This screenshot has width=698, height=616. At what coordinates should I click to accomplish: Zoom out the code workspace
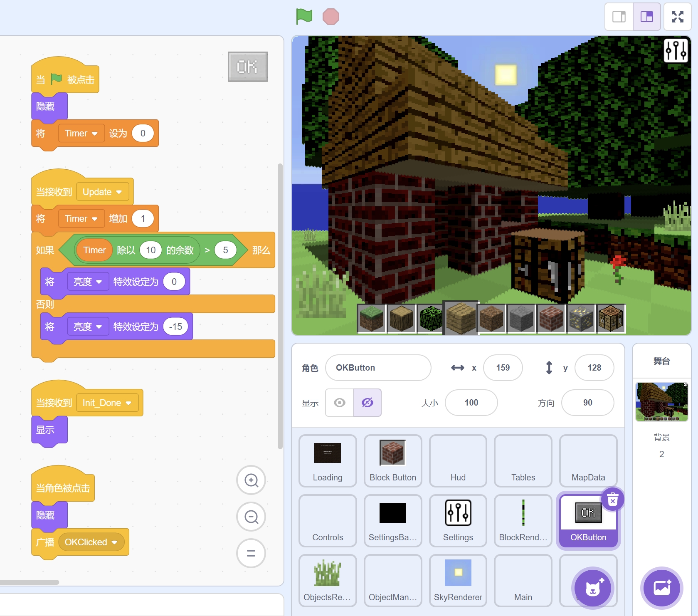[251, 517]
